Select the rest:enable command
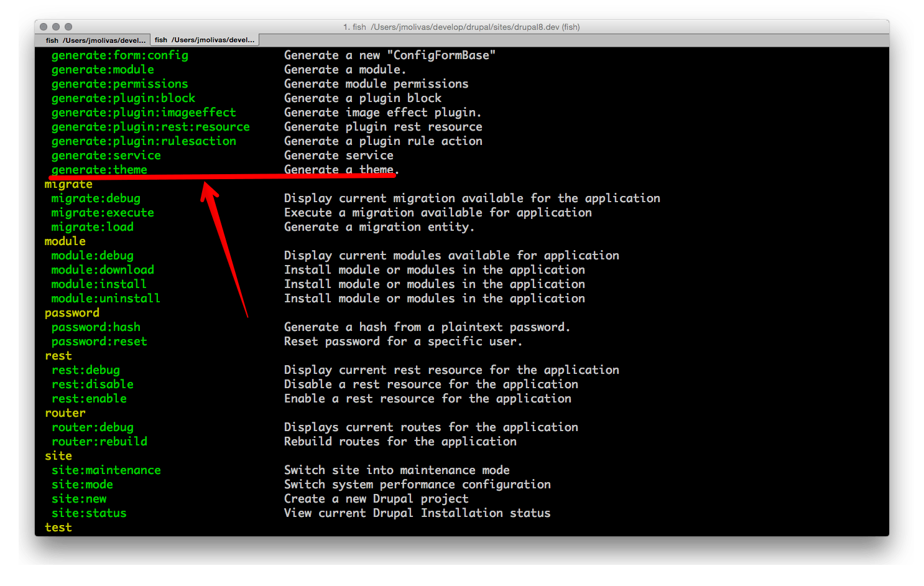Viewport: 924px width, 586px height. pyautogui.click(x=89, y=399)
